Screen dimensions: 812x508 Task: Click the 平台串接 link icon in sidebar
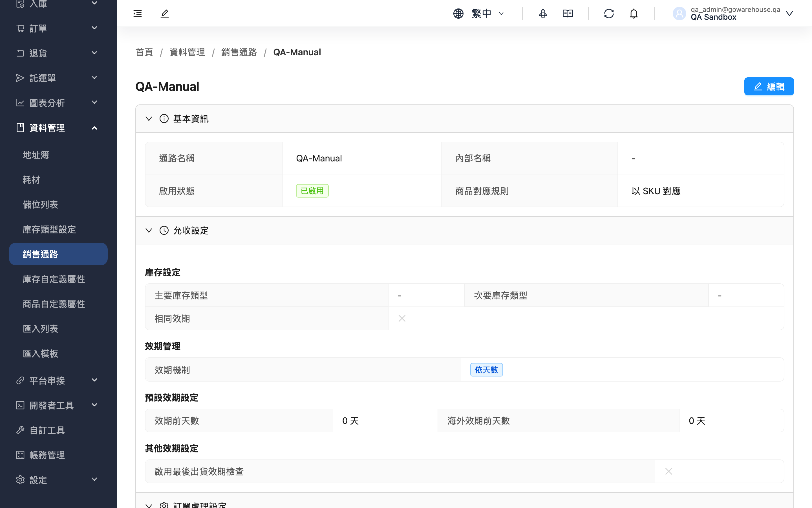(20, 380)
